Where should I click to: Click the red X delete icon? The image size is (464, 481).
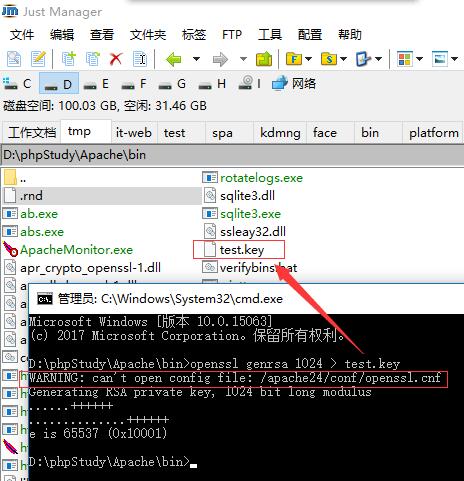tap(116, 59)
